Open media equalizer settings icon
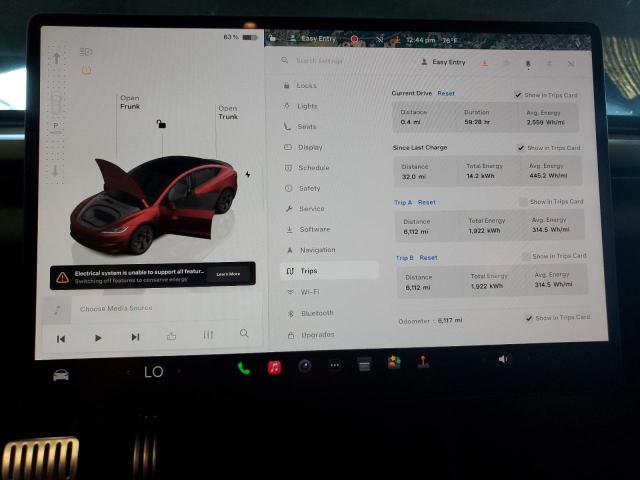This screenshot has width=640, height=480. 208,335
